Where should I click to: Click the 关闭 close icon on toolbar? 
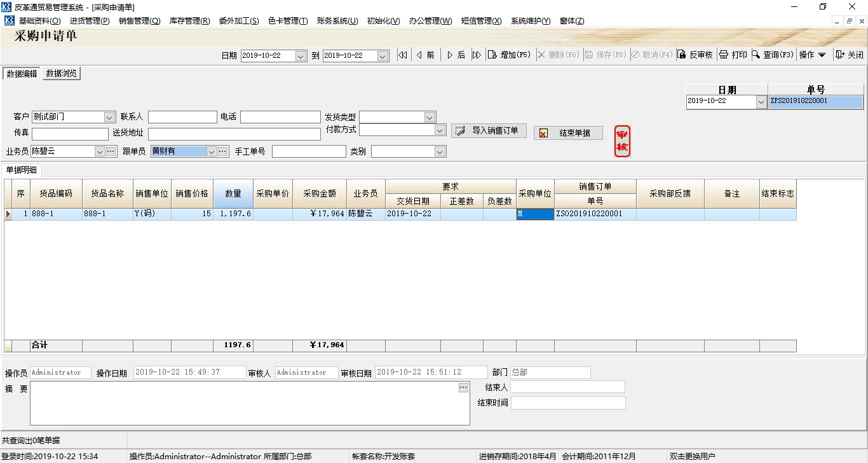point(839,55)
